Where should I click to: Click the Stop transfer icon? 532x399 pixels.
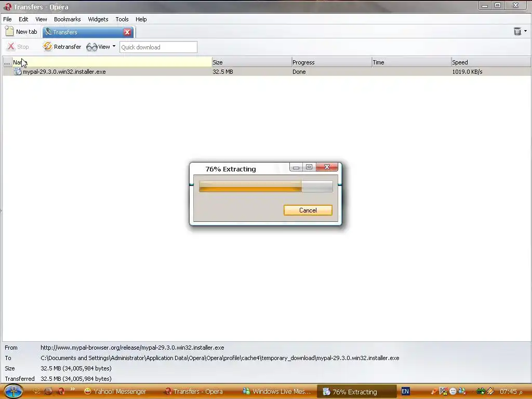(11, 46)
